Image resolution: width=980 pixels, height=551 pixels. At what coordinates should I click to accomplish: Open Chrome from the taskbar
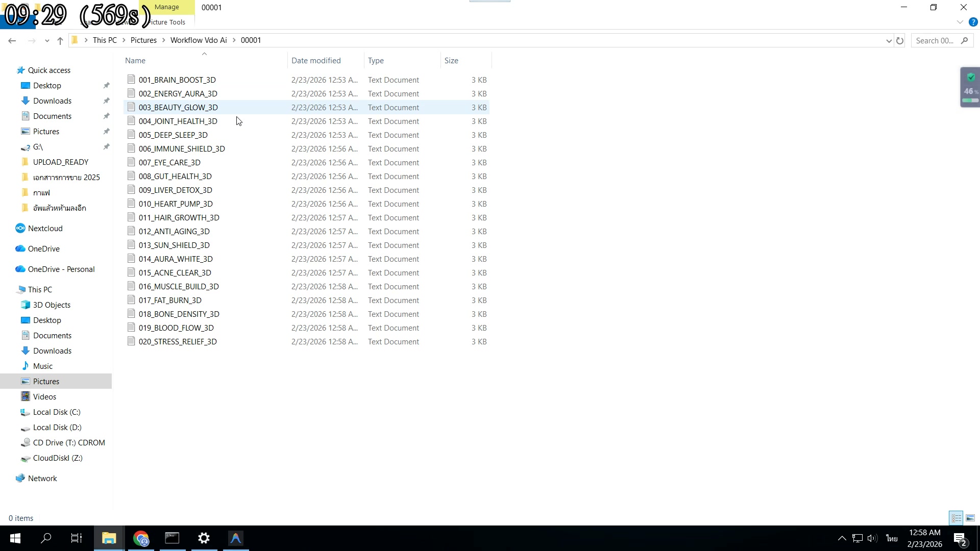click(141, 538)
